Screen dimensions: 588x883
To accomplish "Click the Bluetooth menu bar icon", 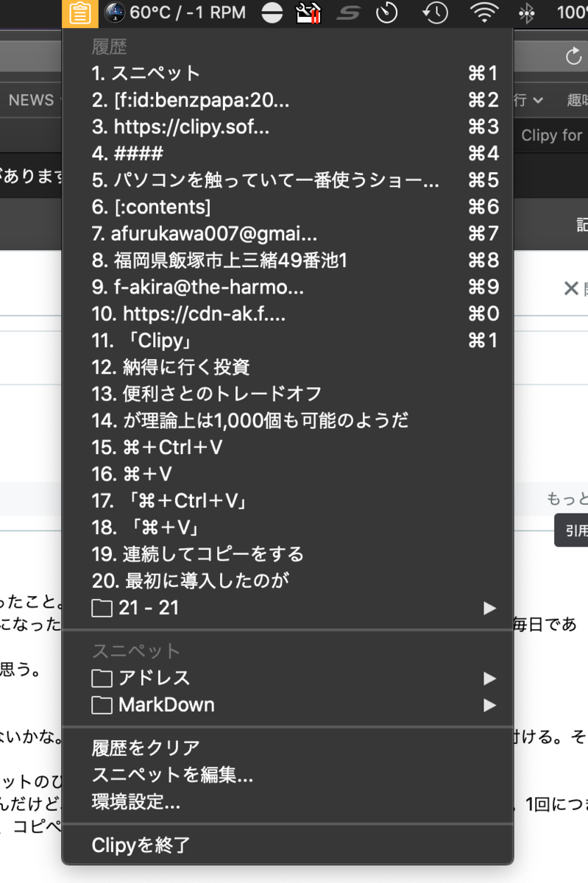I will click(x=526, y=13).
